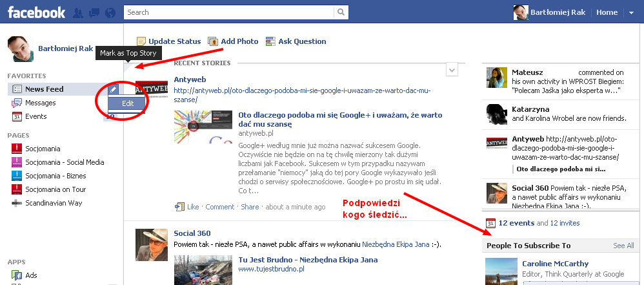The width and height of the screenshot is (644, 285).
Task: Click Update Status icon
Action: pyautogui.click(x=141, y=41)
